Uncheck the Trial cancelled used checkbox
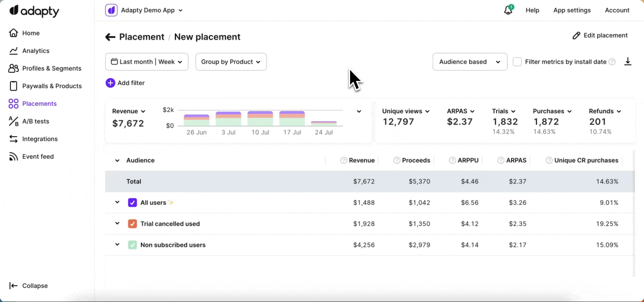The image size is (644, 302). click(132, 224)
